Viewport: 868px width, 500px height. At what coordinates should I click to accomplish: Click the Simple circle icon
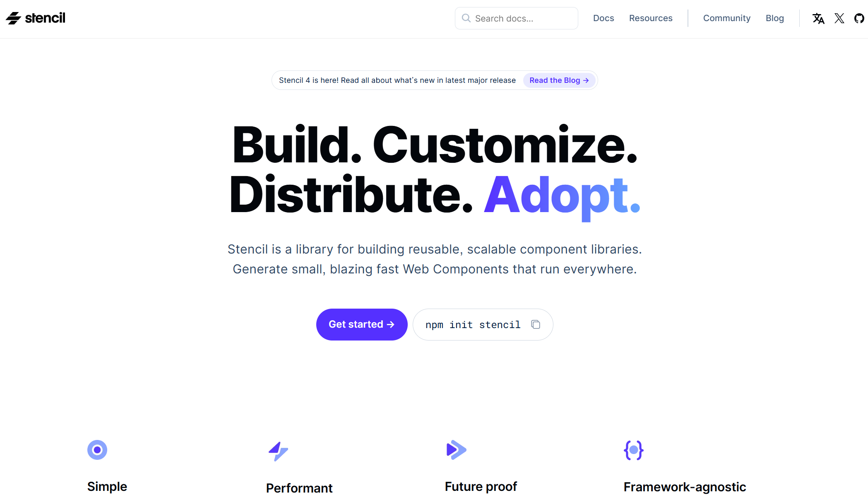point(97,450)
